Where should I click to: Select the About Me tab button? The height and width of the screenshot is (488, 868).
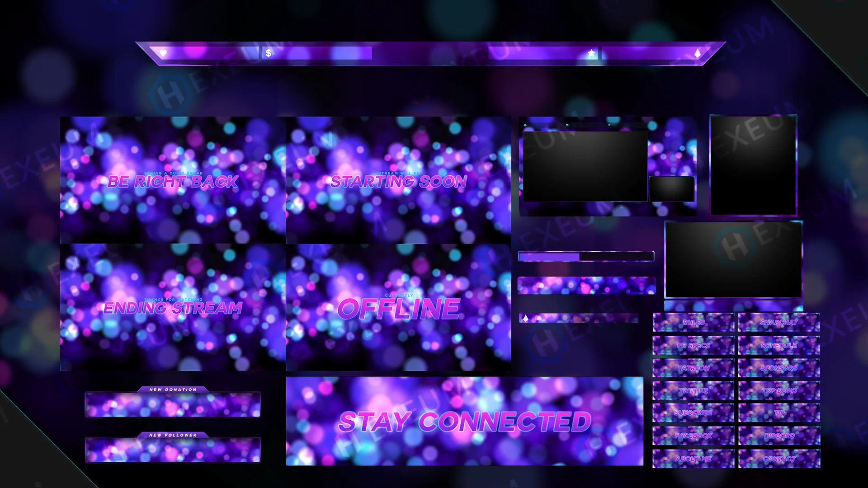click(693, 459)
